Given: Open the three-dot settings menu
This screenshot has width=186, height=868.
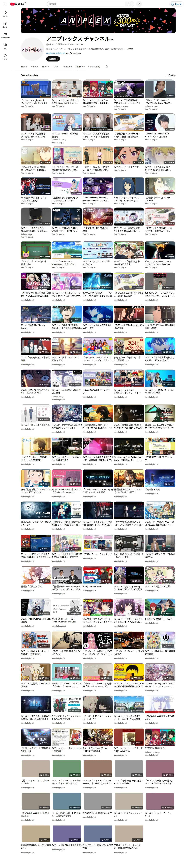Looking at the screenshot, I should [165, 4].
